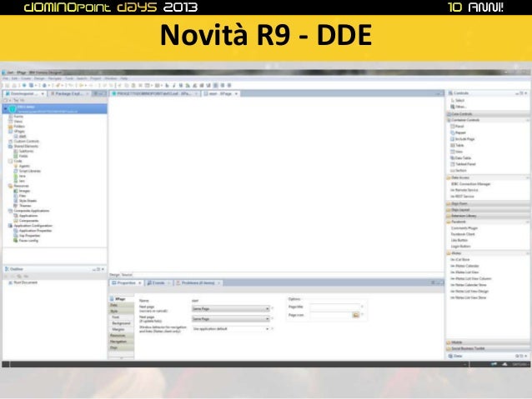The width and height of the screenshot is (532, 399).
Task: Click the Page icon input field
Action: (x=331, y=315)
